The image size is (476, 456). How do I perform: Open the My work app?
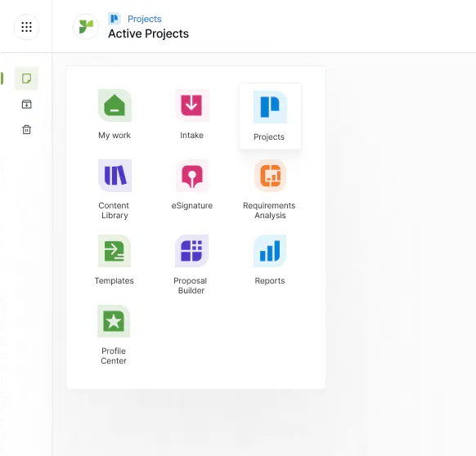tap(115, 114)
